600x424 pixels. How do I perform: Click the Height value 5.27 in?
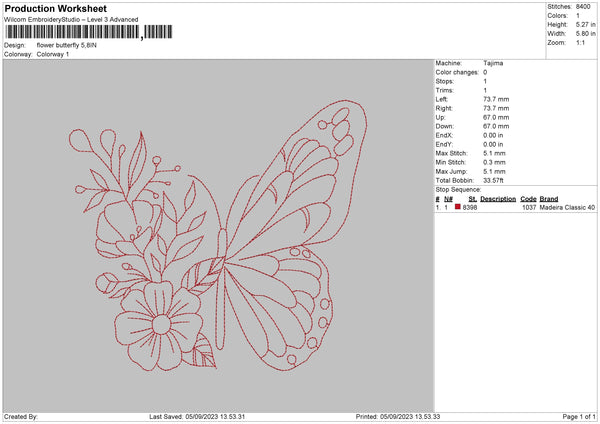585,24
